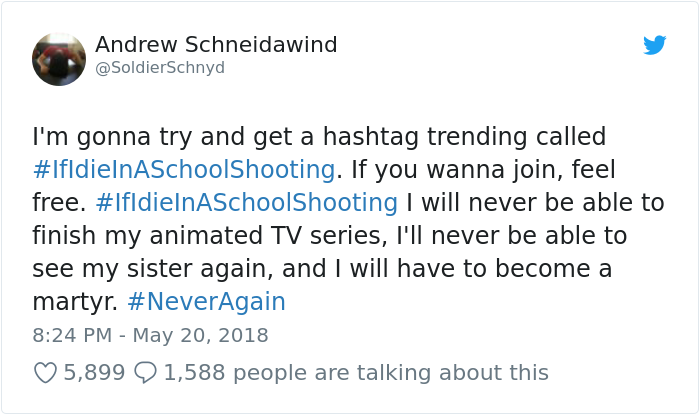Click the phrase "I will never be able to"

coord(535,203)
